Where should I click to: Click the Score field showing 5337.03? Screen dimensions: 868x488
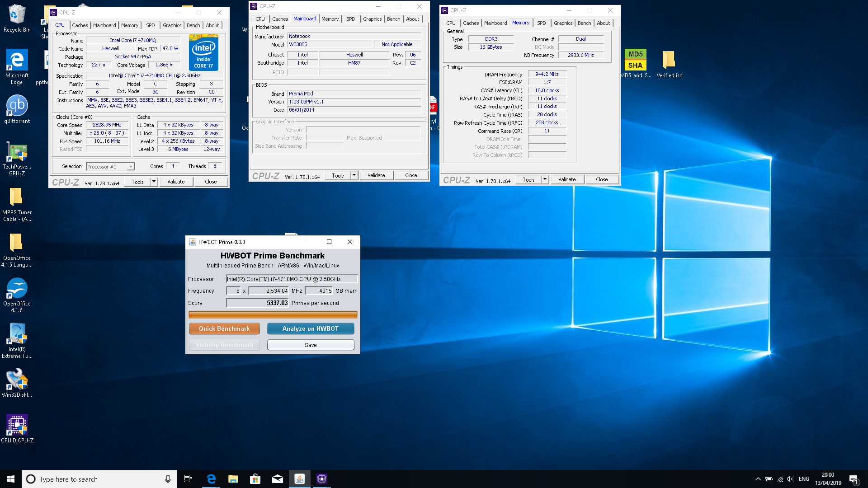(257, 303)
